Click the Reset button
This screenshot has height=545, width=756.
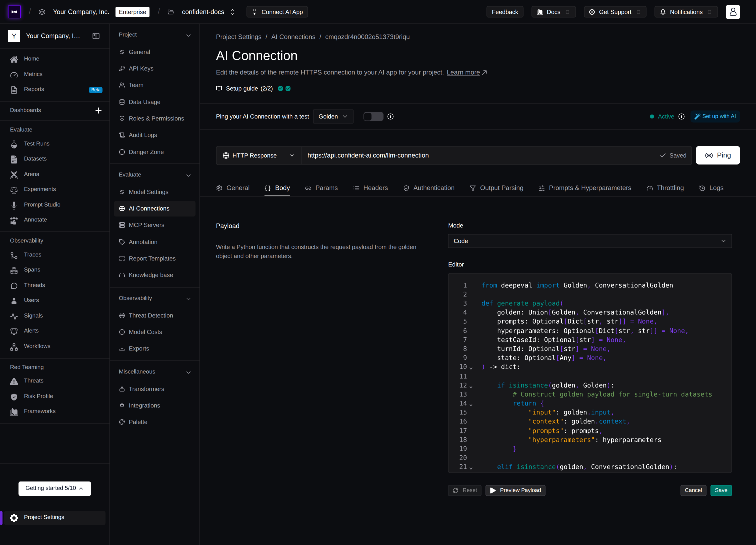tap(464, 490)
